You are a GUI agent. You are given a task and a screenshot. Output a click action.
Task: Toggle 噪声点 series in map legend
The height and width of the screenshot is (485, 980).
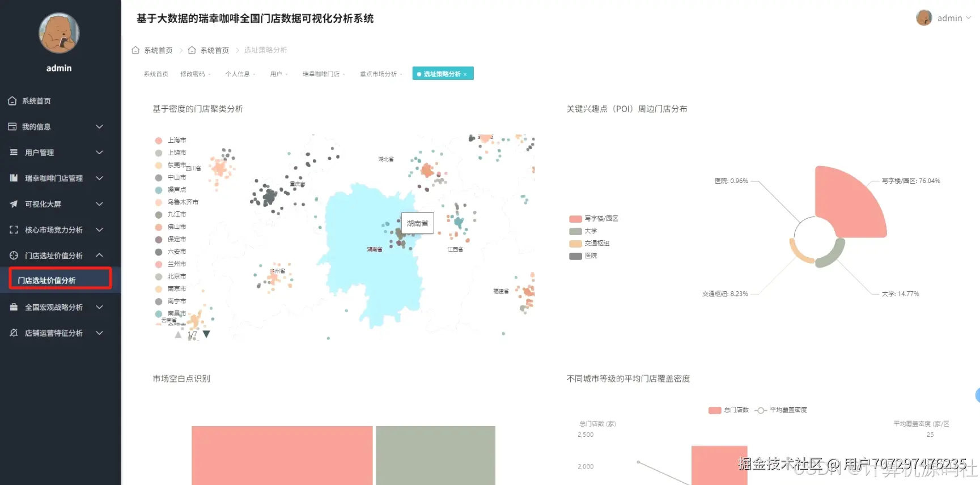[x=171, y=190]
